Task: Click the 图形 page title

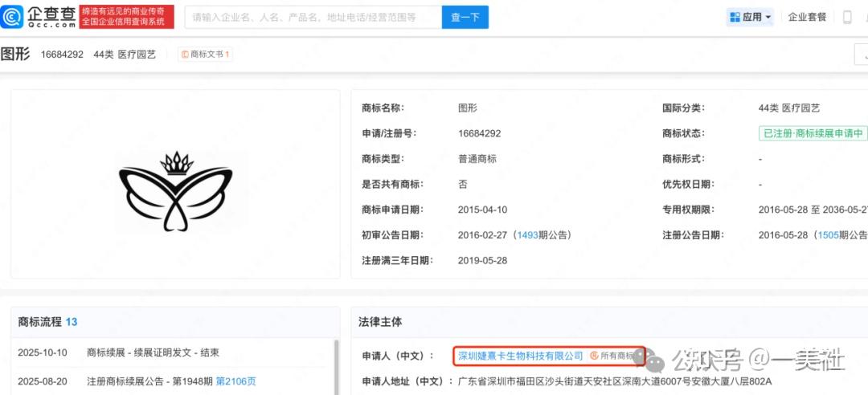Action: (15, 54)
